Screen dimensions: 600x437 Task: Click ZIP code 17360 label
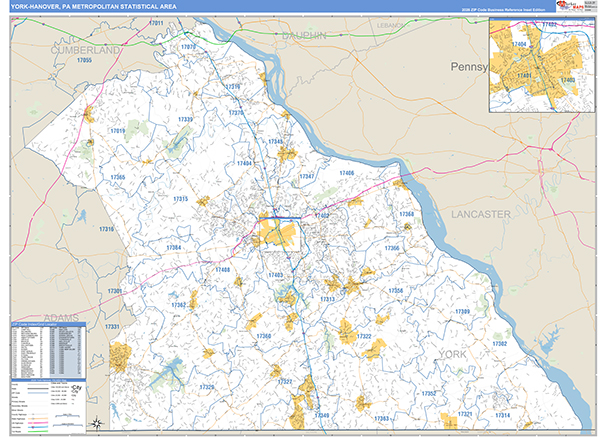click(263, 336)
